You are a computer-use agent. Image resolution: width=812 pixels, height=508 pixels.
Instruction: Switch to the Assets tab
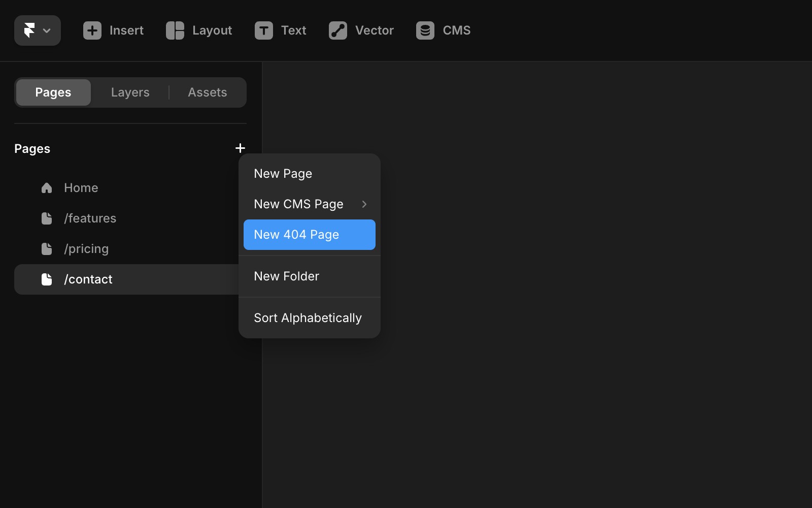[208, 92]
